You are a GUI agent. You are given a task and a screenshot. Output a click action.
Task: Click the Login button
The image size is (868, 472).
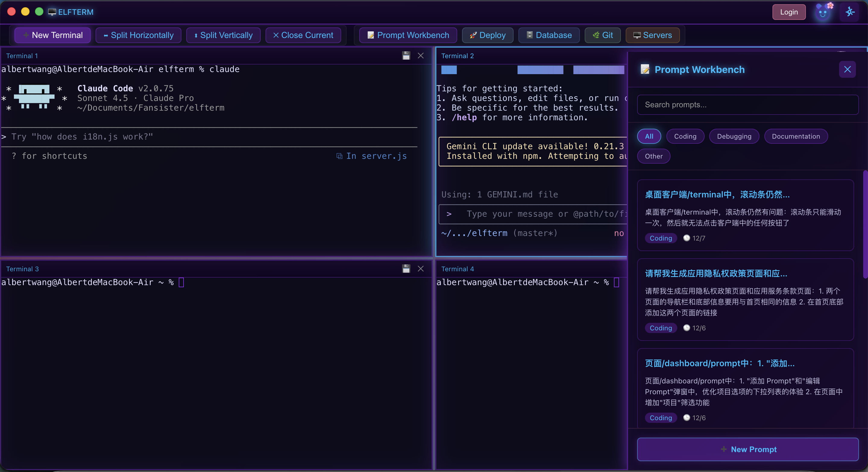(788, 12)
